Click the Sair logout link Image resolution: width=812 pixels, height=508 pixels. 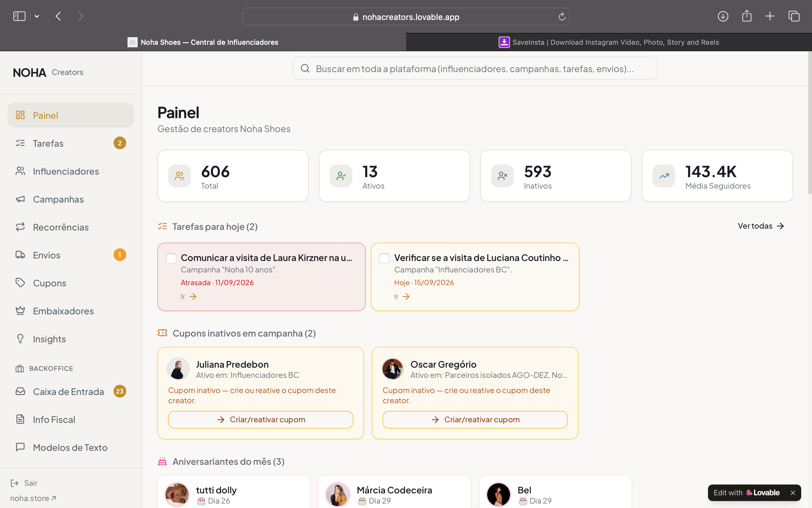pyautogui.click(x=24, y=483)
